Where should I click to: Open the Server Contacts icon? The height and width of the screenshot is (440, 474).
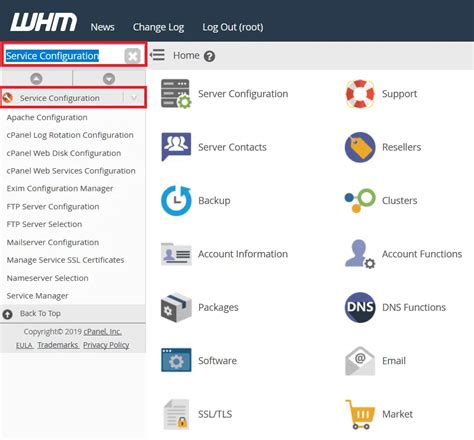[x=176, y=147]
